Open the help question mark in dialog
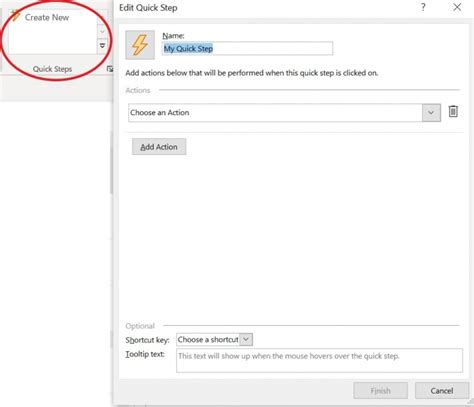 423,7
